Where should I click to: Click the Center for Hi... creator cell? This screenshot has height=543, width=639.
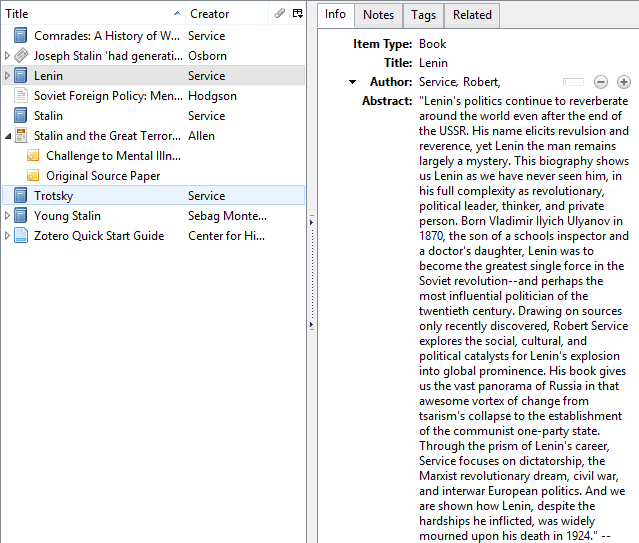click(226, 236)
